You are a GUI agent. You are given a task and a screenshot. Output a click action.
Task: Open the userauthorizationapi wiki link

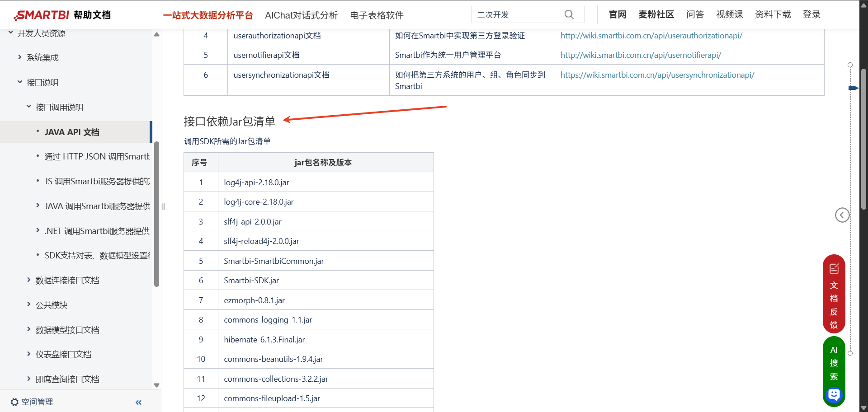[651, 36]
